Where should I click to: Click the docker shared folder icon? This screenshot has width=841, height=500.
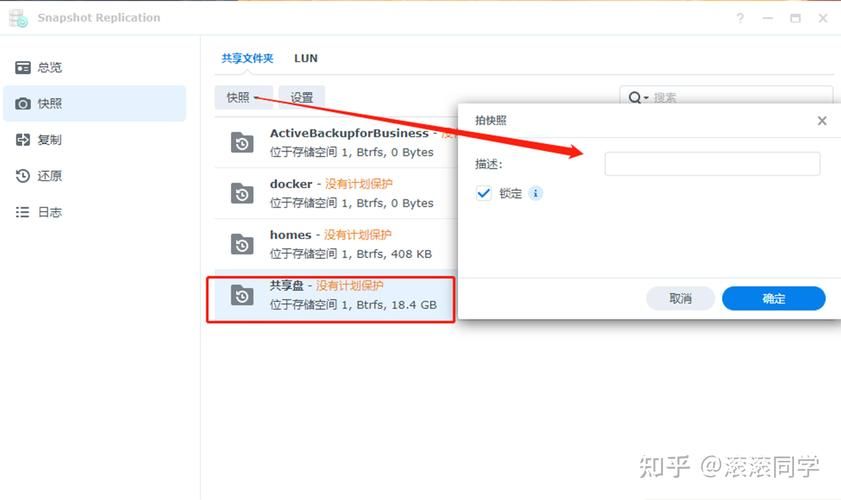[x=242, y=193]
